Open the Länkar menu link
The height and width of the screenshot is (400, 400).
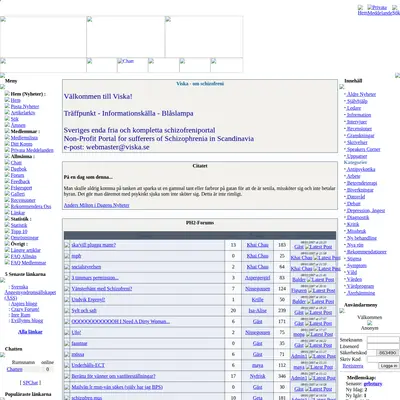[x=18, y=213]
